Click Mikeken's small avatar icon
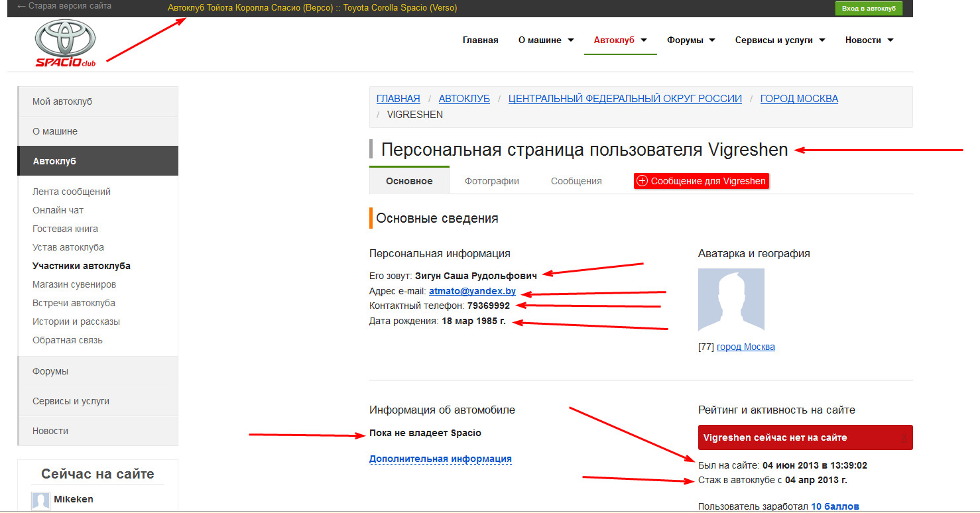Viewport: 980px width, 513px height. click(x=40, y=501)
